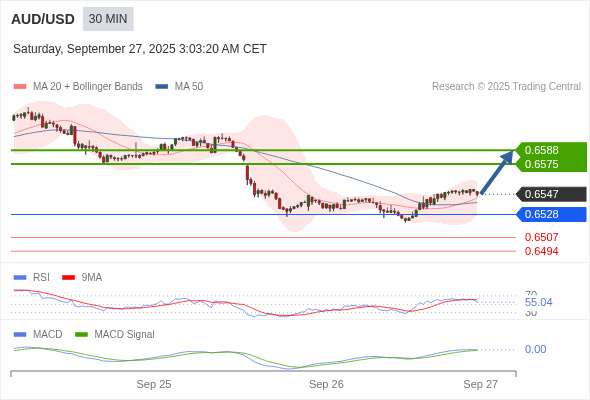Toggle the MACD Signal legend entry
The height and width of the screenshot is (400, 590).
115,335
